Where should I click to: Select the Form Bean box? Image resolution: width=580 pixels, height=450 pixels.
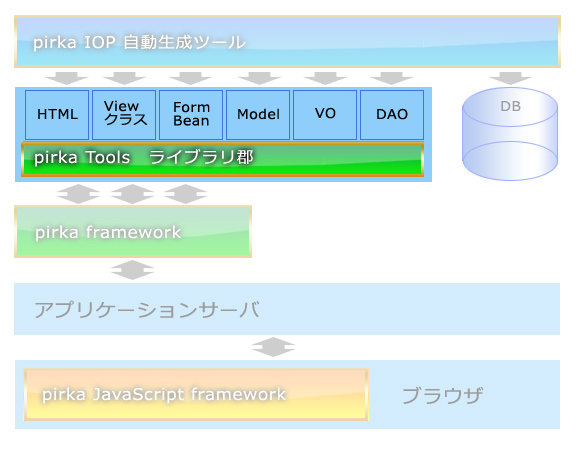[191, 115]
